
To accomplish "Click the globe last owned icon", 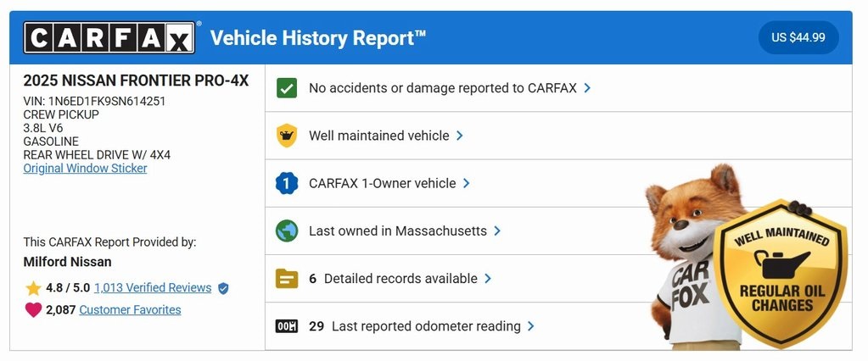I will tap(287, 230).
